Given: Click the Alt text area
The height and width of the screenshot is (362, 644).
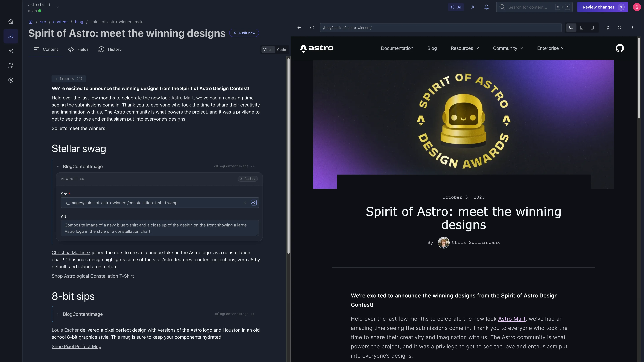Looking at the screenshot, I should (x=160, y=228).
